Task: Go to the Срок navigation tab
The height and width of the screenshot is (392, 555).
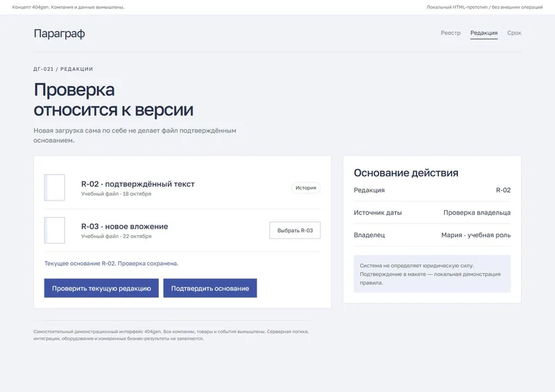Action: (514, 33)
